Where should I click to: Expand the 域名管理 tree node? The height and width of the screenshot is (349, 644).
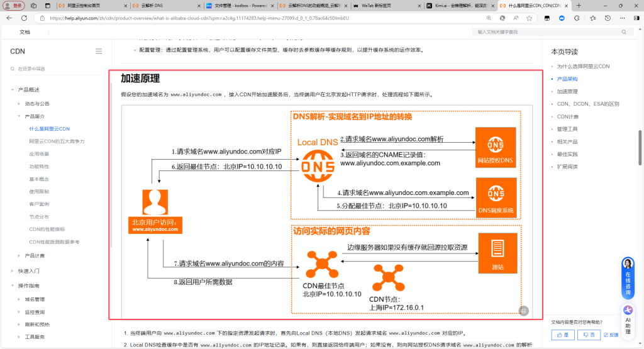[x=19, y=299]
